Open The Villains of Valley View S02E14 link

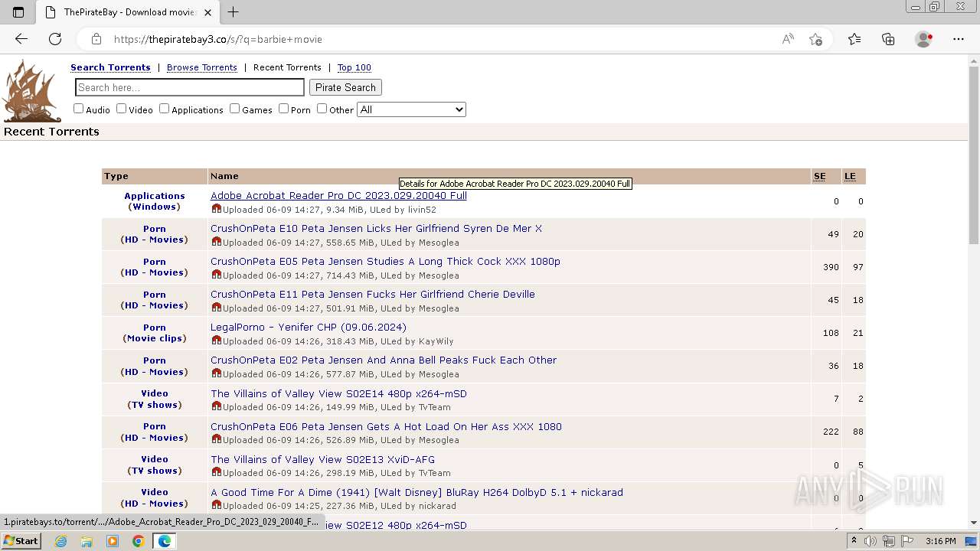338,393
